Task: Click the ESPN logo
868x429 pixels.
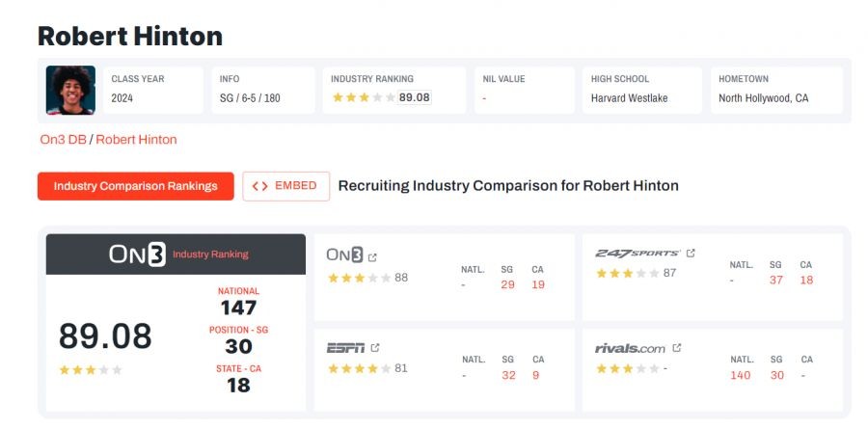Action: coord(345,348)
